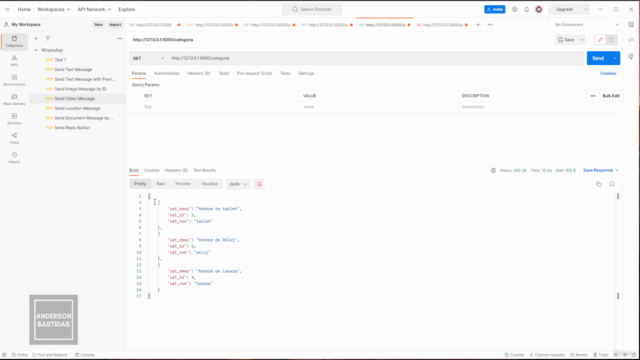
Task: Switch to the request Headers (6) tab
Action: tap(199, 73)
